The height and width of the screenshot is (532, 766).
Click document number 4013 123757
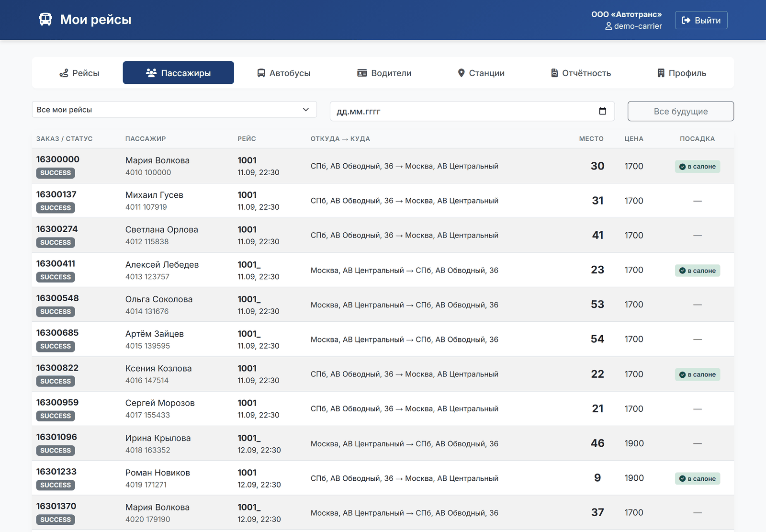[147, 277]
